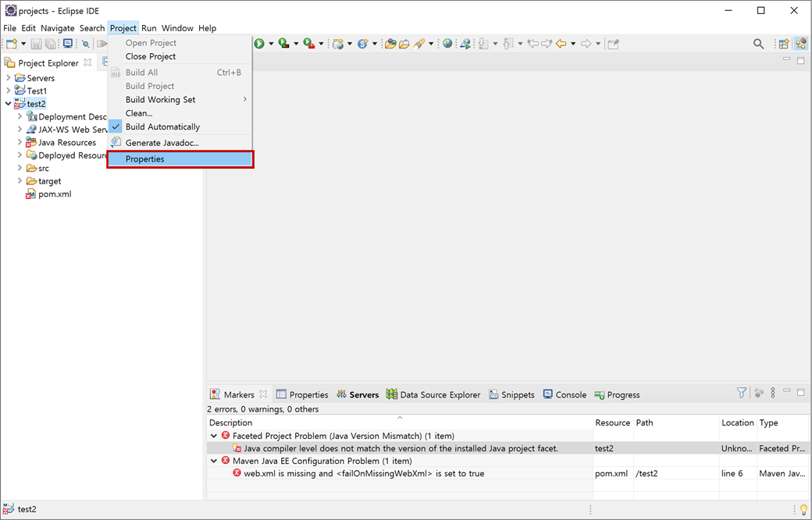Click the New Servlet icon
Screen dimensions: 812x520
(x=362, y=44)
